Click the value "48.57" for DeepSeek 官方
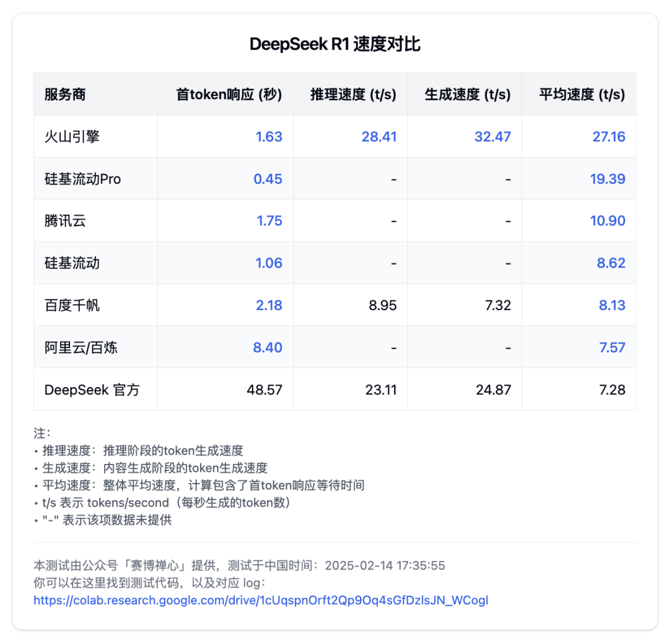The width and height of the screenshot is (669, 644). 265,389
